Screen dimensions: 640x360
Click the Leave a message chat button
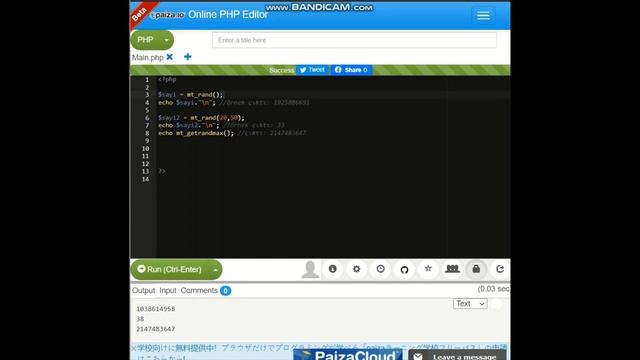tap(457, 356)
